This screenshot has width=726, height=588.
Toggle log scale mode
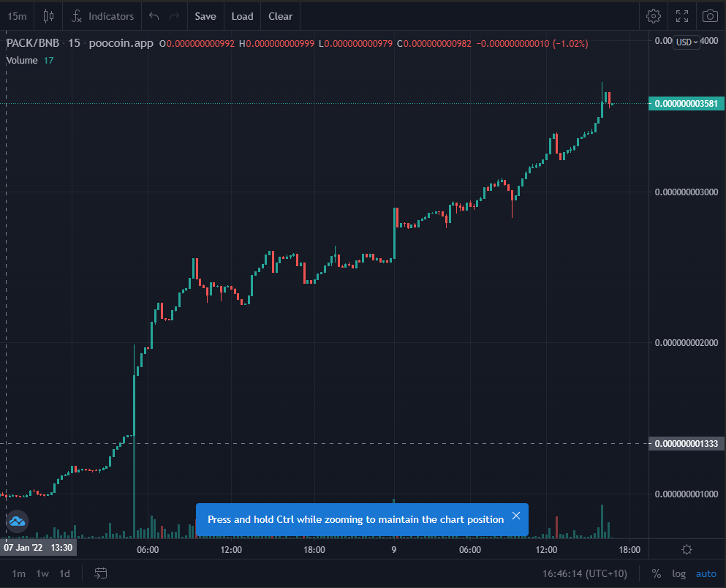(x=678, y=573)
